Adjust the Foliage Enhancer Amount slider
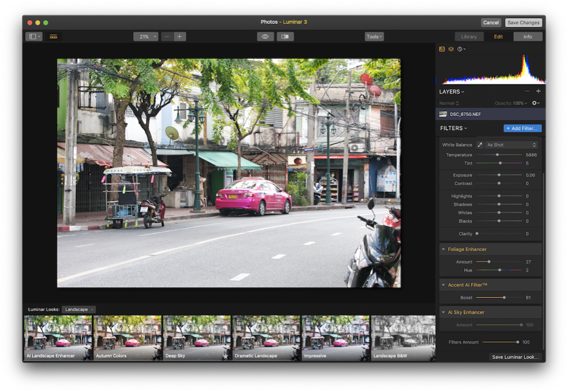This screenshot has height=392, width=568. pos(499,262)
